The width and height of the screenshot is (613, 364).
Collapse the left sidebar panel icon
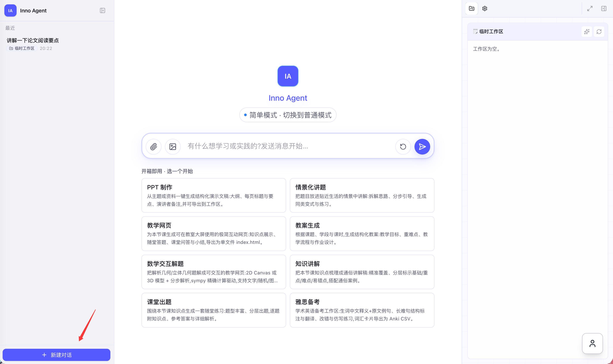[102, 10]
